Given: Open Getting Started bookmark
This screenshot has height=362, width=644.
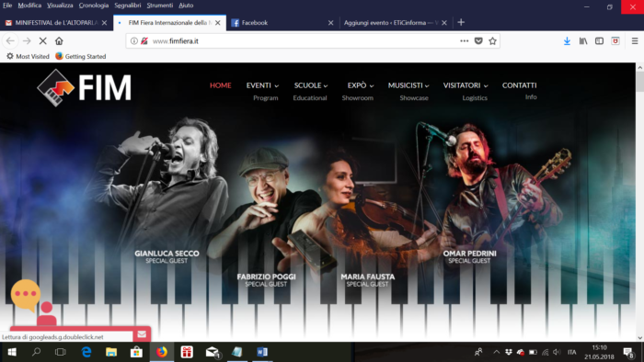Looking at the screenshot, I should 81,56.
